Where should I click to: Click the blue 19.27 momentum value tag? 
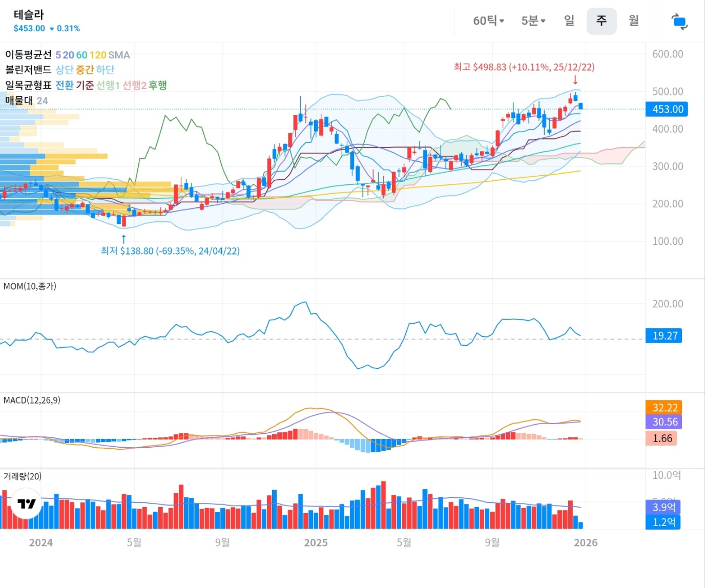click(665, 336)
